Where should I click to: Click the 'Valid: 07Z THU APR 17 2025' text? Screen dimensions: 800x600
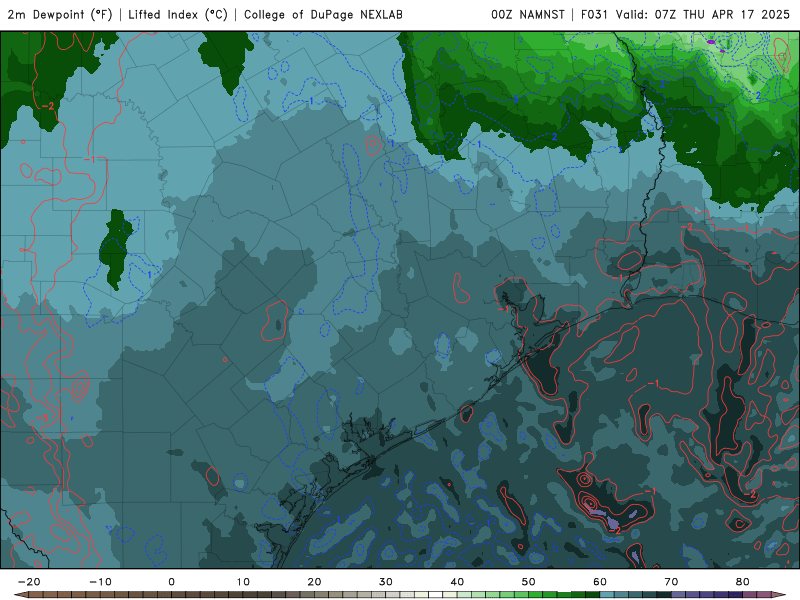point(703,15)
